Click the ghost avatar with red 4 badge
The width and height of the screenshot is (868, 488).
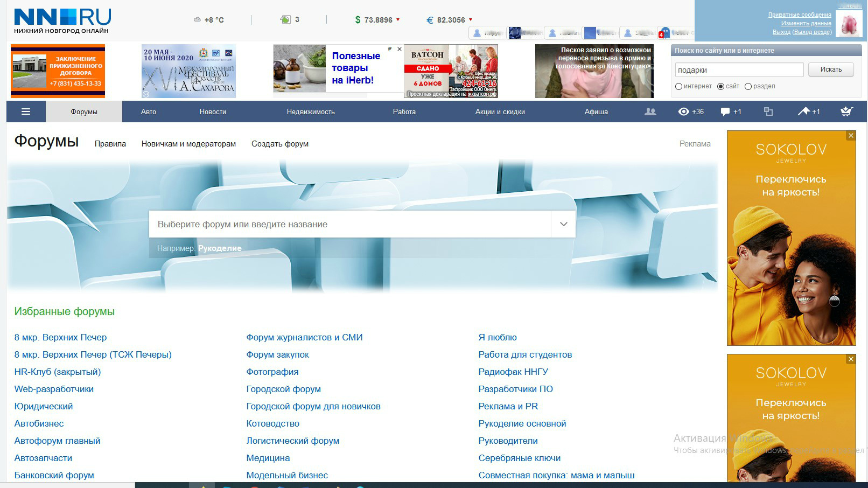coord(665,33)
